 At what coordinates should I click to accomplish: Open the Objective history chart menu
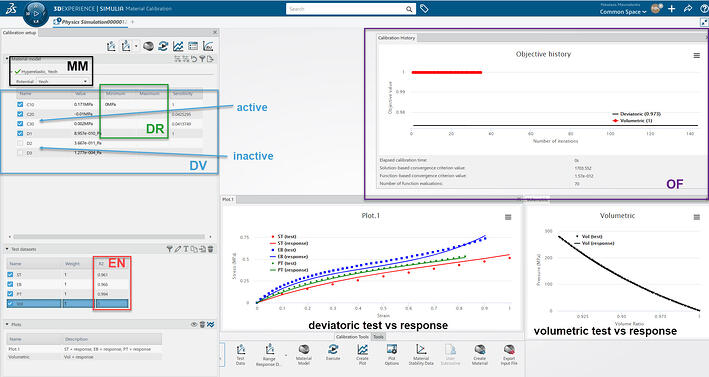(696, 56)
